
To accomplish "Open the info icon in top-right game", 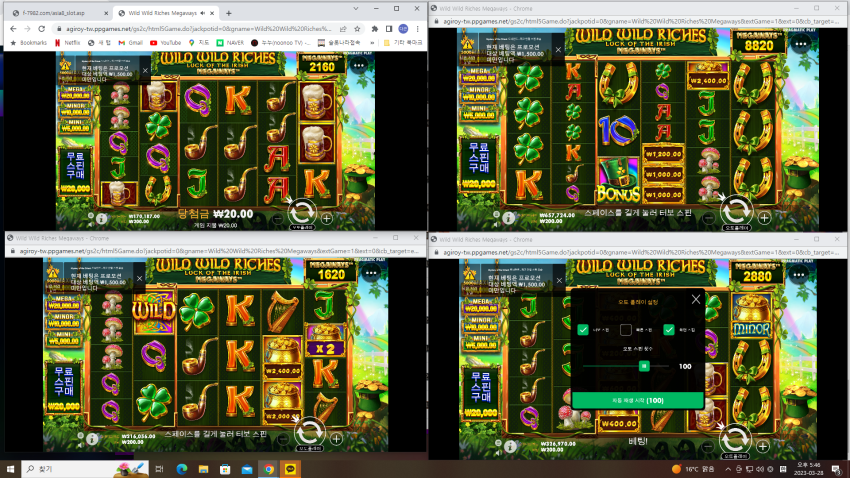I will tap(508, 218).
